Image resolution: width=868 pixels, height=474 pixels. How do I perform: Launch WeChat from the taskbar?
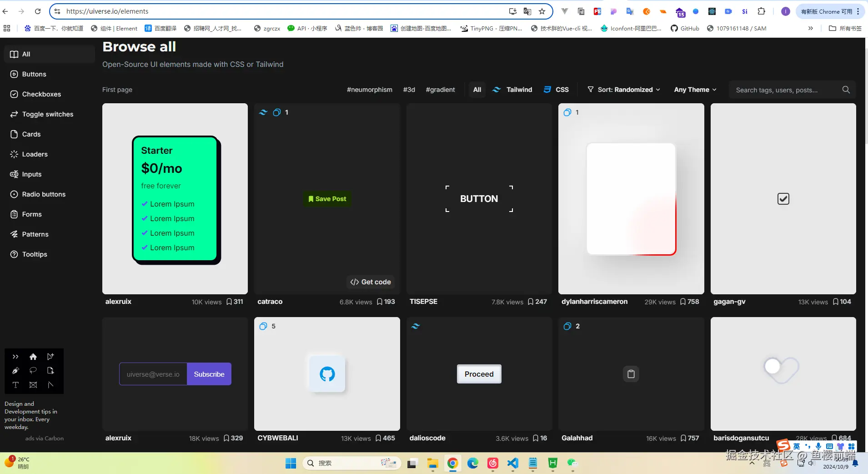pos(572,463)
